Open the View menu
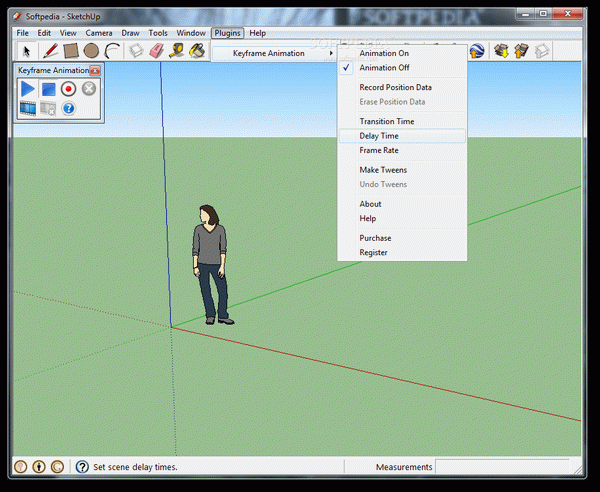 (68, 33)
